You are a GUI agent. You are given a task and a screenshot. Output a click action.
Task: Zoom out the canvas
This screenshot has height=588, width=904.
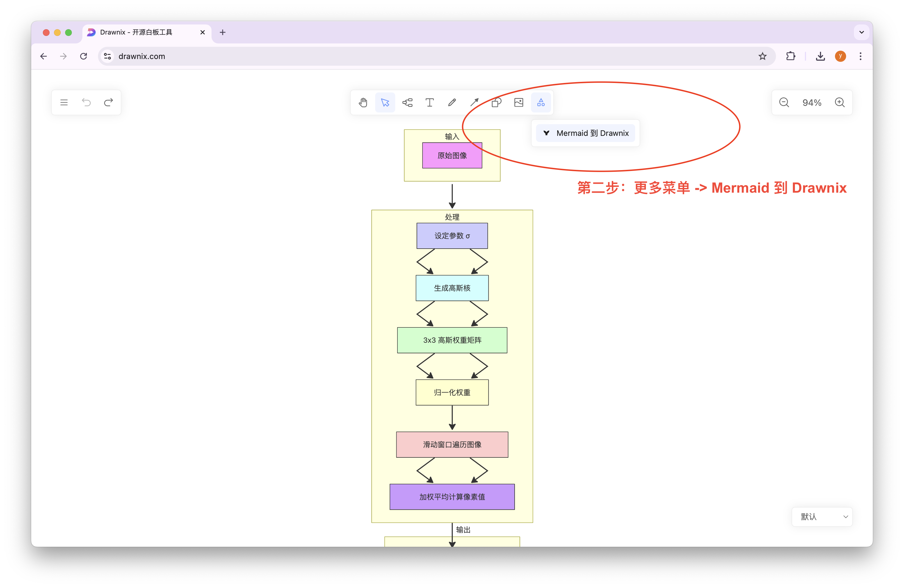(x=784, y=102)
